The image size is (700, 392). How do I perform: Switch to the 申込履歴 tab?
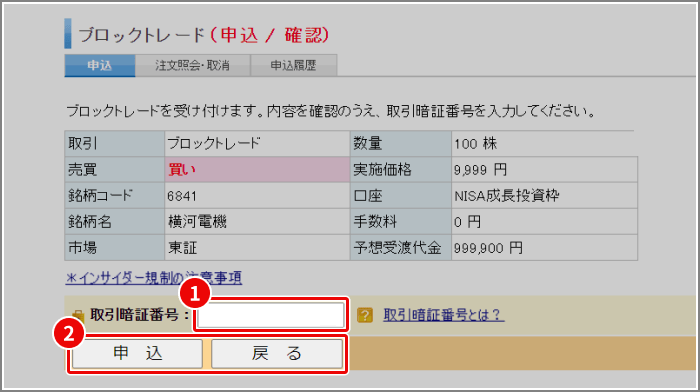click(293, 66)
